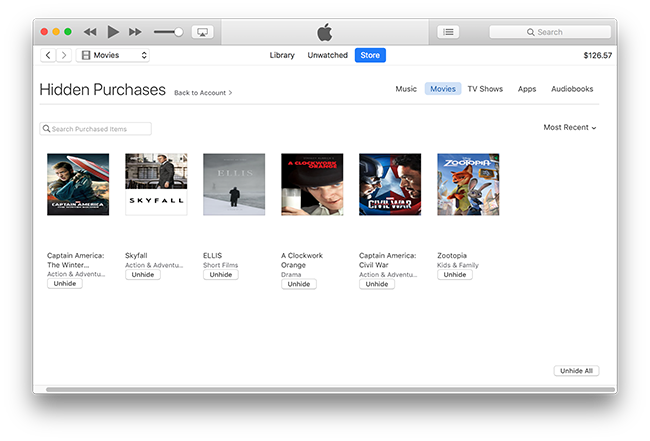Click the Play button in toolbar
Viewport: 650px width, 441px height.
(113, 32)
